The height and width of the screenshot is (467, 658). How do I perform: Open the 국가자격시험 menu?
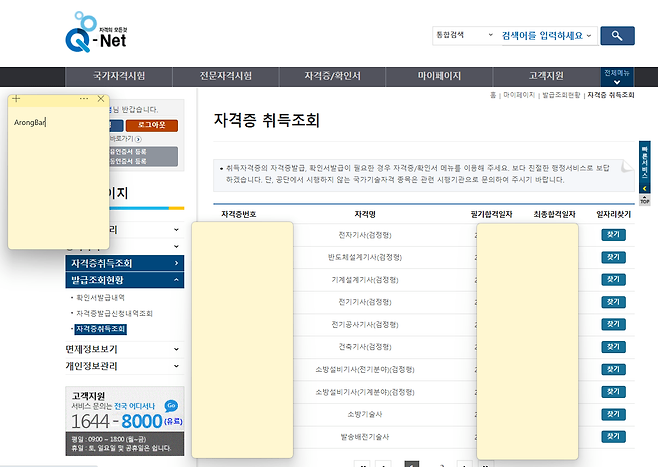point(119,76)
